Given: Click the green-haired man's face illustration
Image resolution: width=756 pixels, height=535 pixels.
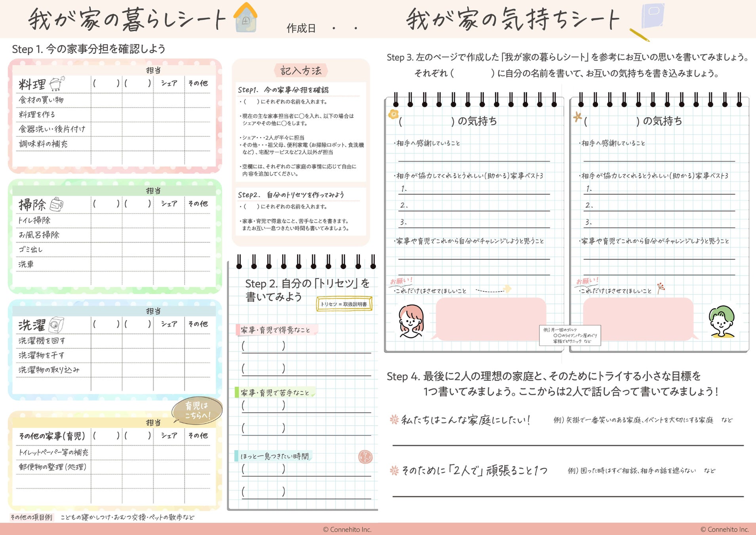Looking at the screenshot, I should (x=722, y=321).
